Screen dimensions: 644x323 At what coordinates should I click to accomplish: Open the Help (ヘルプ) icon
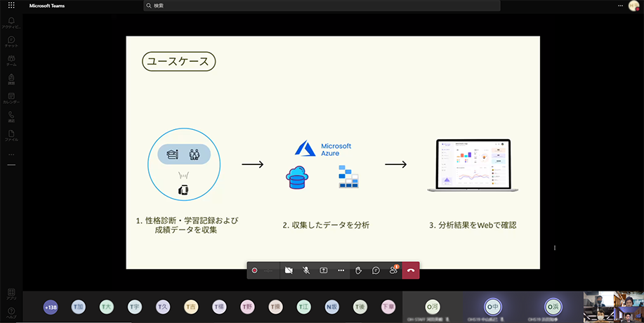pos(11,313)
